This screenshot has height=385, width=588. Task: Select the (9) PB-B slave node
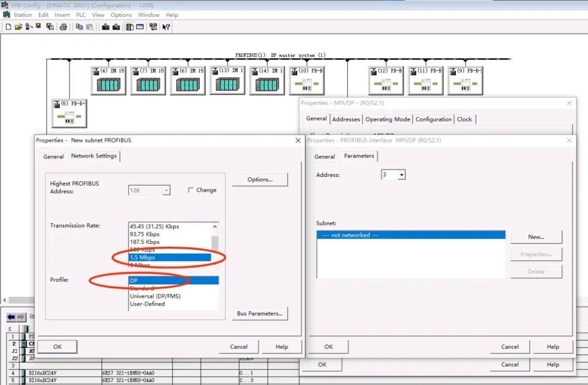(465, 80)
